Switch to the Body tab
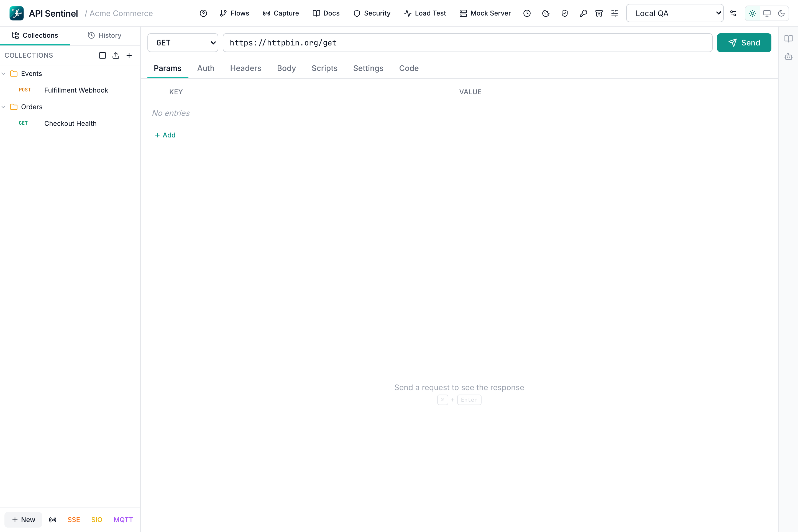Screen dimensions: 798x532 click(286, 68)
